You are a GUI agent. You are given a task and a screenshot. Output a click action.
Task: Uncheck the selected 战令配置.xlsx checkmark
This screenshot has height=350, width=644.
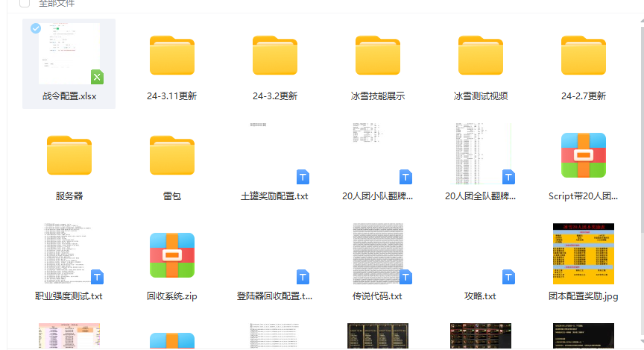coord(36,28)
